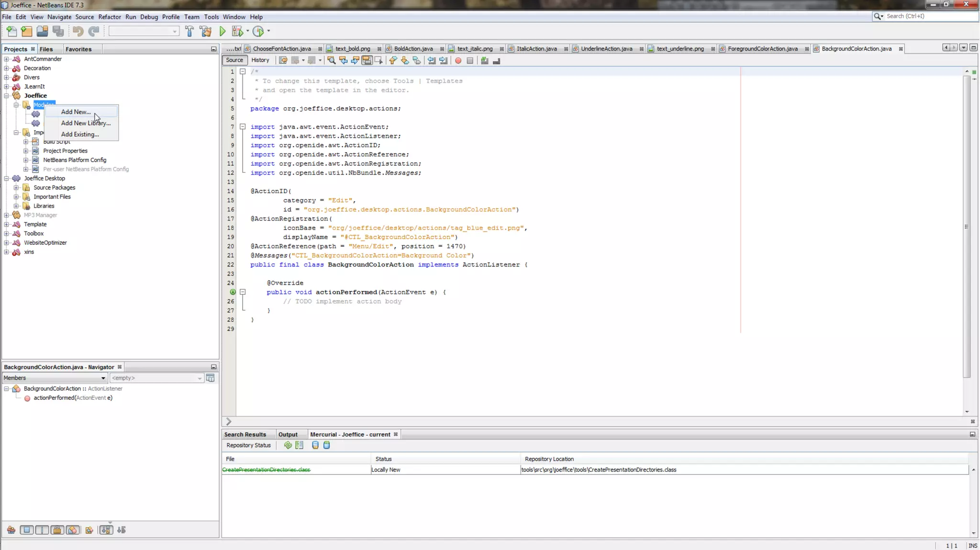Switch editor to History view
980x550 pixels.
click(x=260, y=60)
